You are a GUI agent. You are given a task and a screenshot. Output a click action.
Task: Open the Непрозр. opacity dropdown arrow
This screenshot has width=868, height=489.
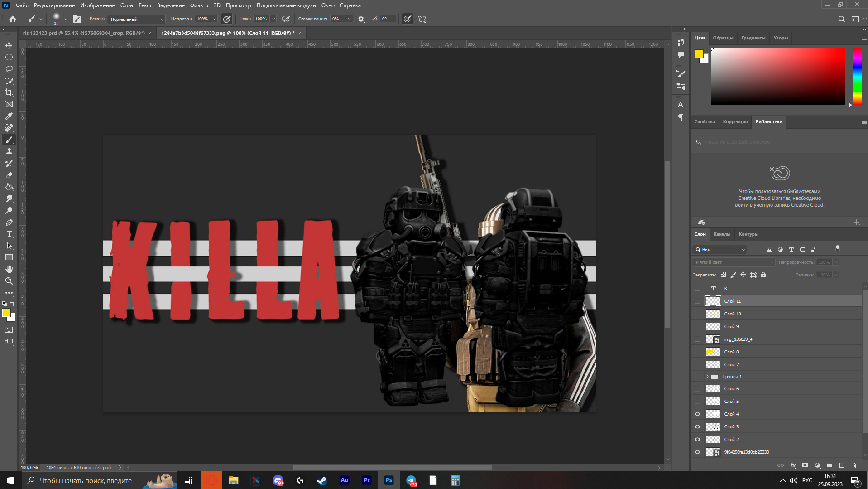pos(214,19)
